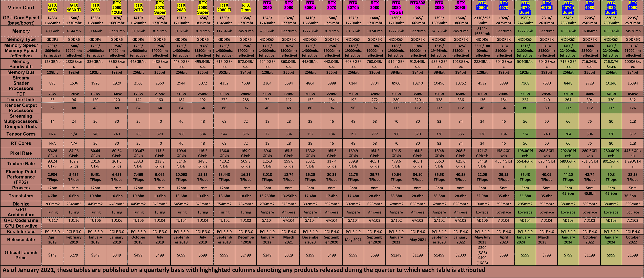Click the Memory Bus row label
This screenshot has height=278, width=644.
click(21, 72)
